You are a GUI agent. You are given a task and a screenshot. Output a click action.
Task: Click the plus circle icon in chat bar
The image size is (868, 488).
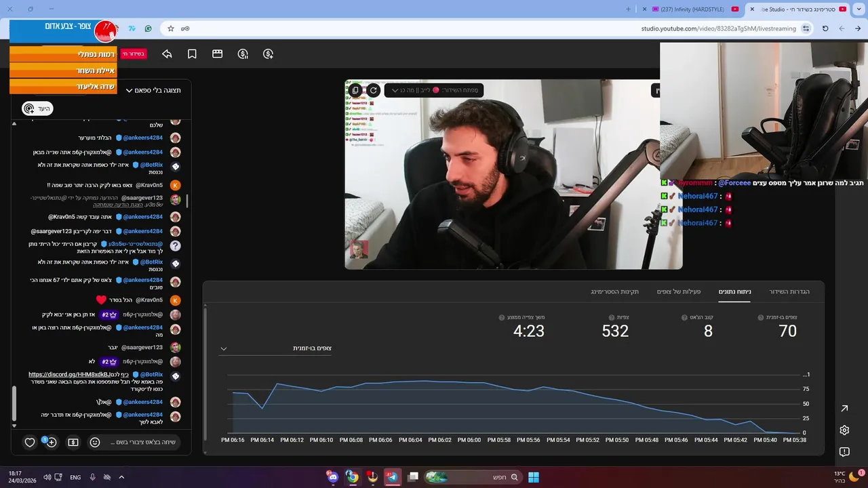[51, 442]
